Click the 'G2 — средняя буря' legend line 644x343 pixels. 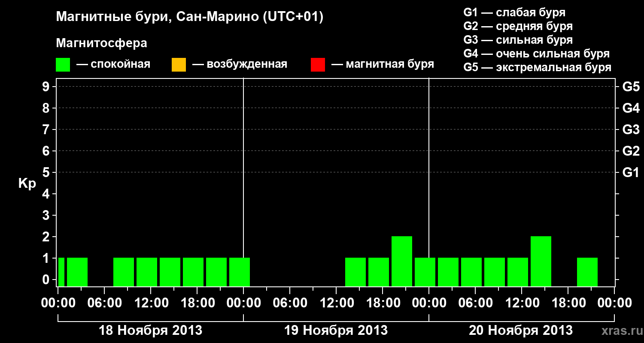tap(518, 26)
